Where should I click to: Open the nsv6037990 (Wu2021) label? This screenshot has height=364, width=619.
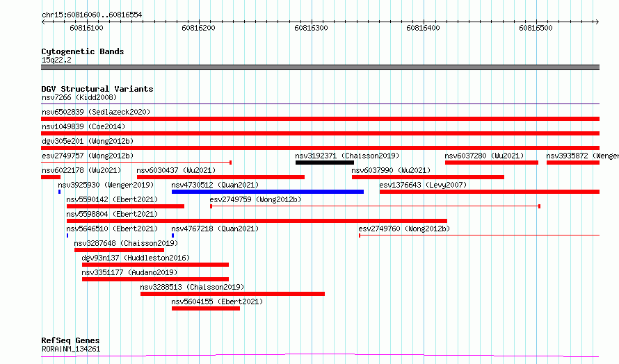pos(391,170)
